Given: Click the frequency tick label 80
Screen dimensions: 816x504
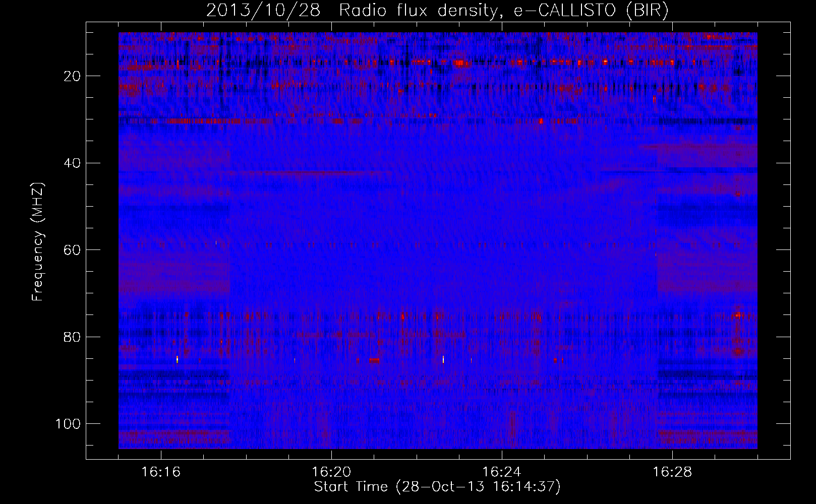Looking at the screenshot, I should coord(73,337).
